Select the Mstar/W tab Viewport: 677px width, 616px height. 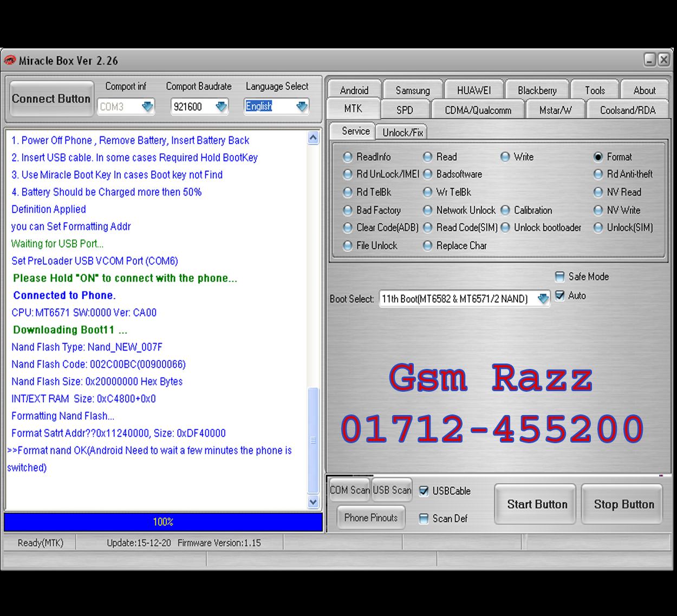[x=556, y=110]
